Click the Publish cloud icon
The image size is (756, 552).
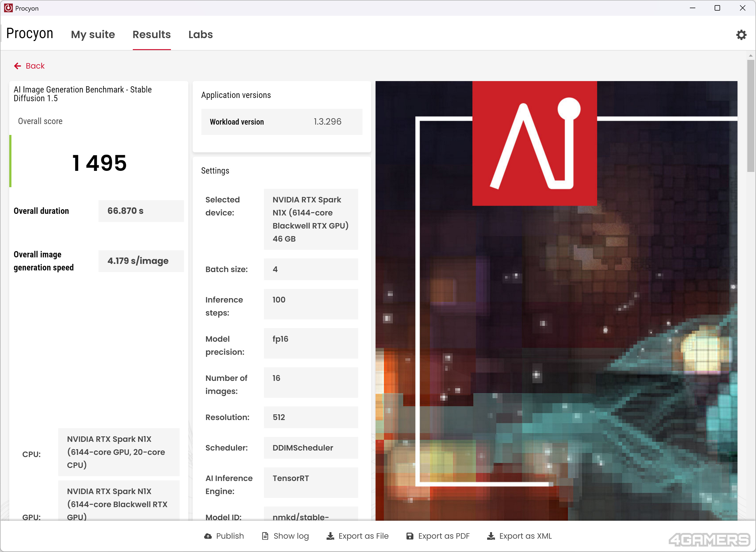pos(208,536)
